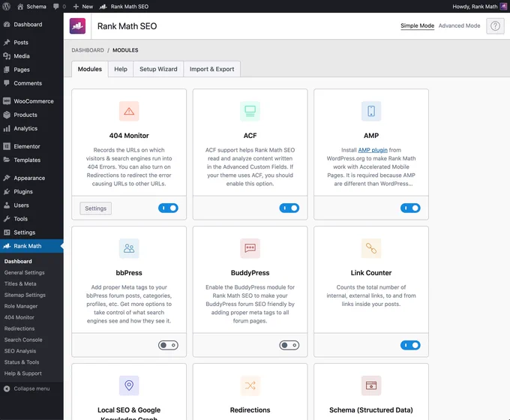Open the Users menu item
This screenshot has height=420, width=510.
31,205
